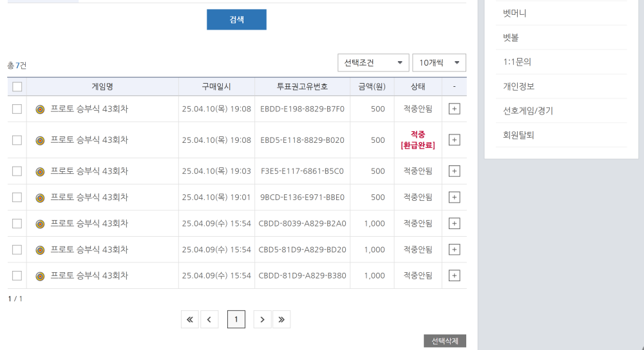Viewport: 644px width, 350px height.
Task: Check the box for ticket EBD5-E118-8829-B020
Action: pyautogui.click(x=17, y=140)
